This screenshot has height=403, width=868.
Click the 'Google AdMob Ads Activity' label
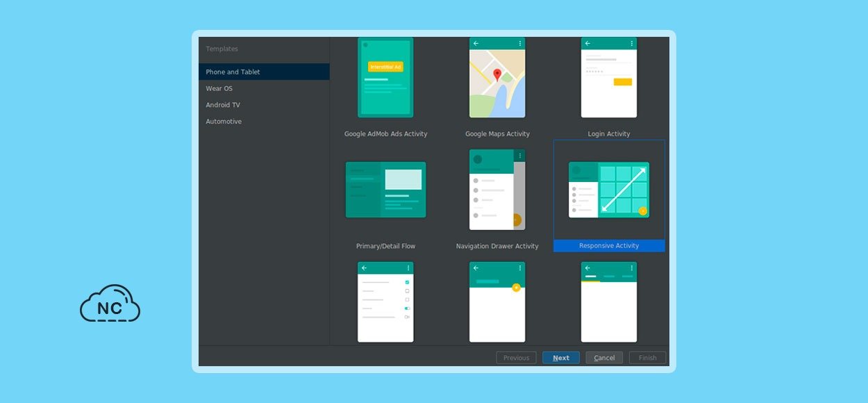[386, 134]
